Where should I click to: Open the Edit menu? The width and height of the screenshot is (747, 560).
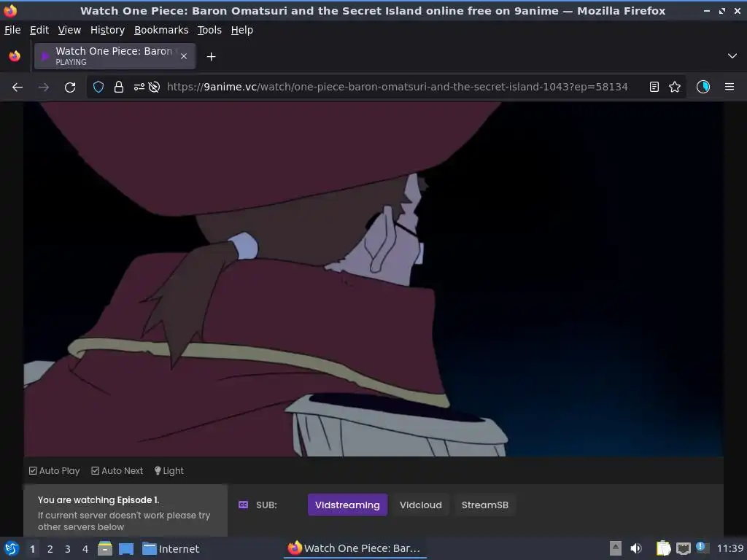click(39, 30)
